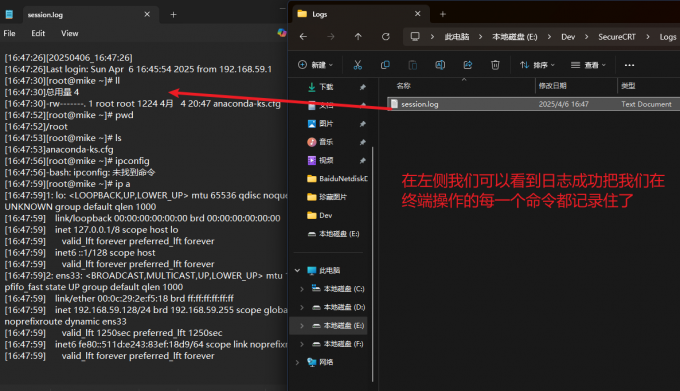Screen dimensions: 680x391
Task: Close the Logs tab in File Explorer
Action: (x=418, y=14)
